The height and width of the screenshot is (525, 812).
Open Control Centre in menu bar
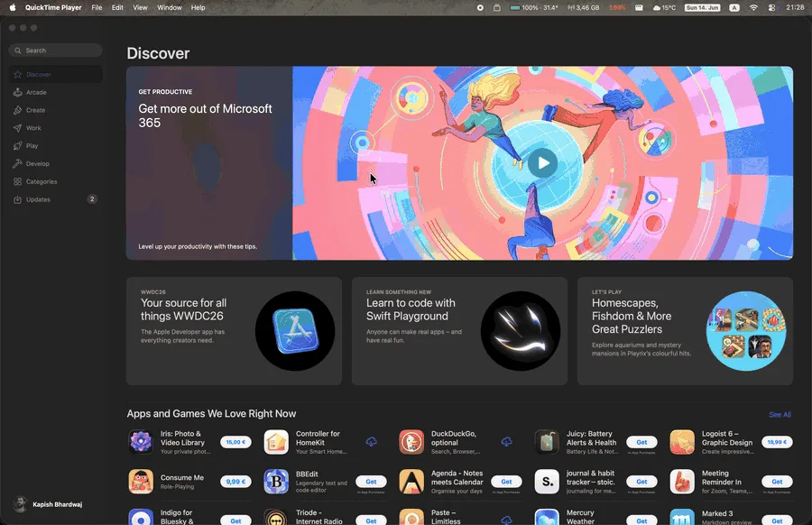tap(771, 8)
